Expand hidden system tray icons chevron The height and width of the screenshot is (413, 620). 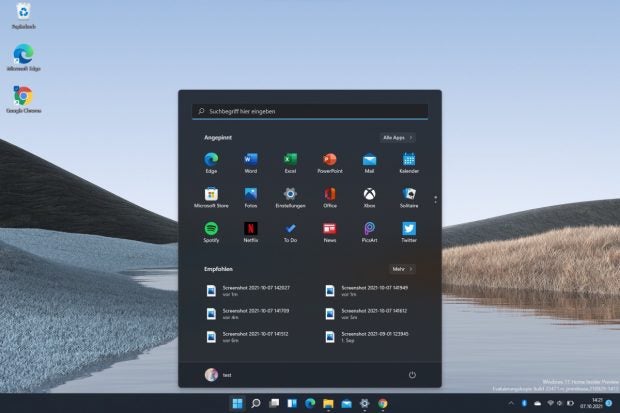click(x=511, y=403)
